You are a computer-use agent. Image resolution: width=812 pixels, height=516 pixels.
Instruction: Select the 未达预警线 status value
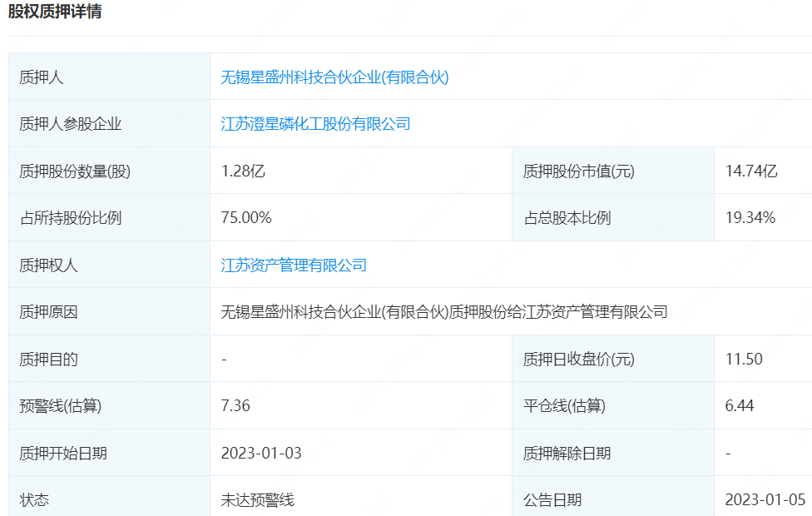click(x=257, y=500)
